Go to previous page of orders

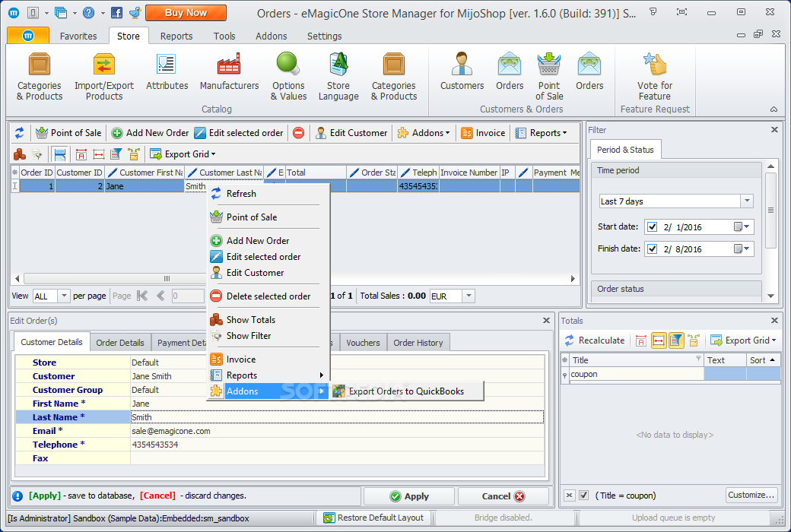tap(160, 296)
